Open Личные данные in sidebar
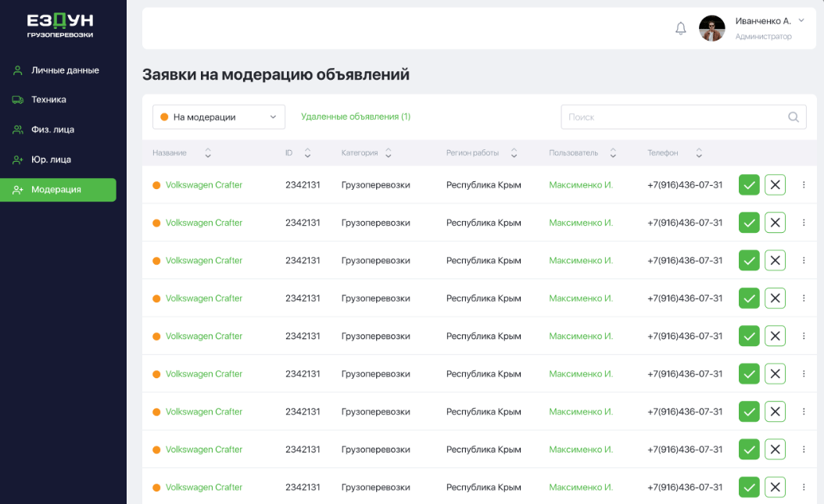The image size is (824, 504). pyautogui.click(x=65, y=70)
